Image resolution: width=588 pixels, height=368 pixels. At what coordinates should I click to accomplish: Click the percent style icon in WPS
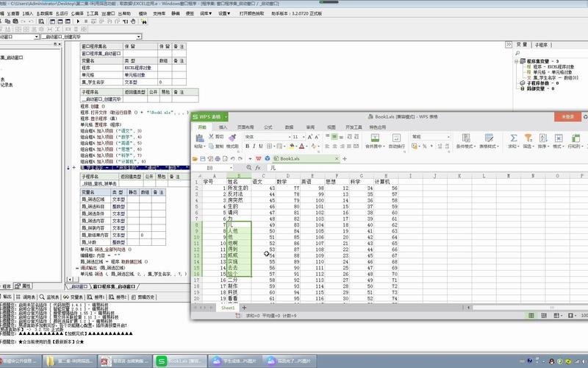tap(425, 146)
